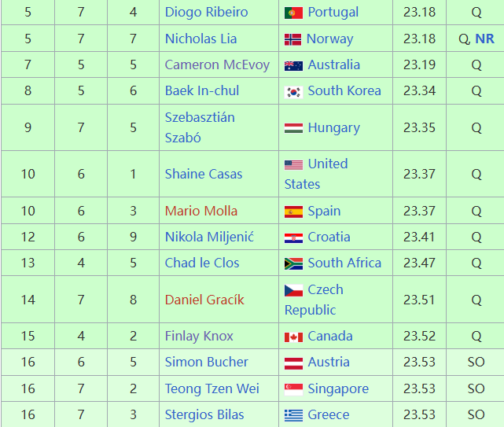Click the Norway flag icon

292,39
